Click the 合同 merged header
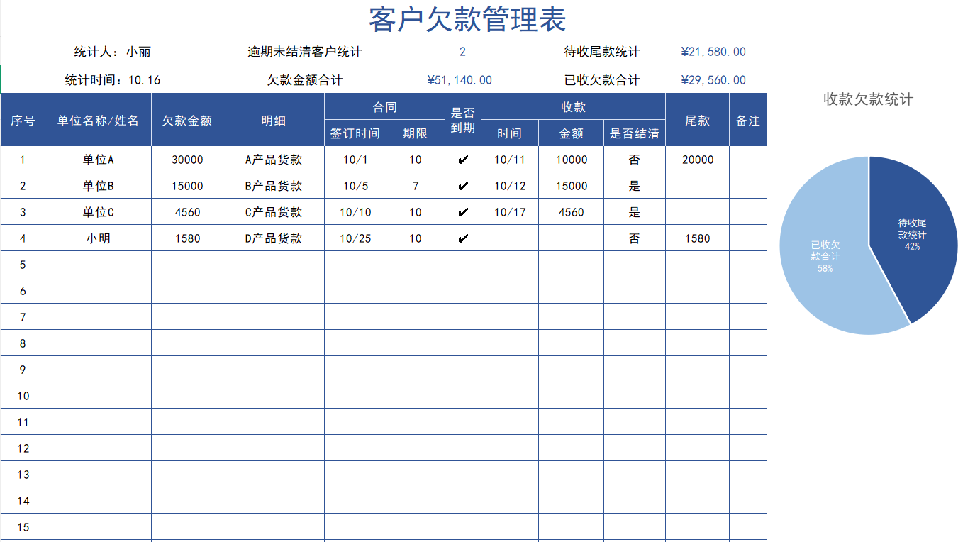 (385, 106)
